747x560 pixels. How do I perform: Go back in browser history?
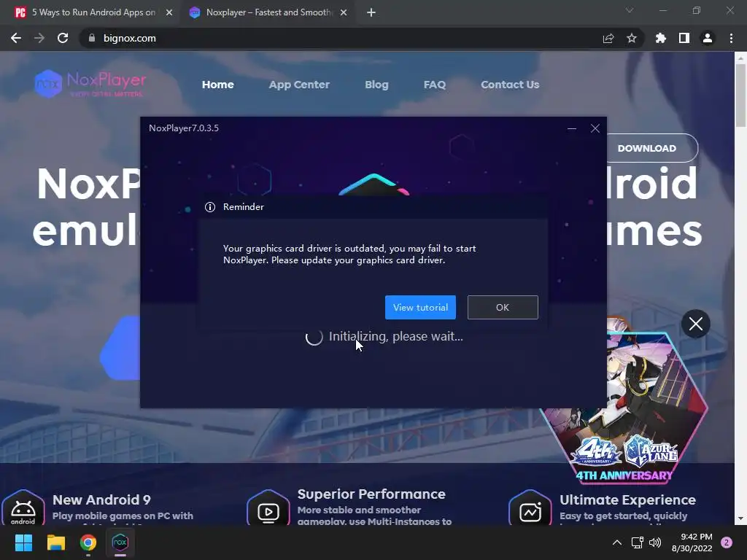pos(16,38)
